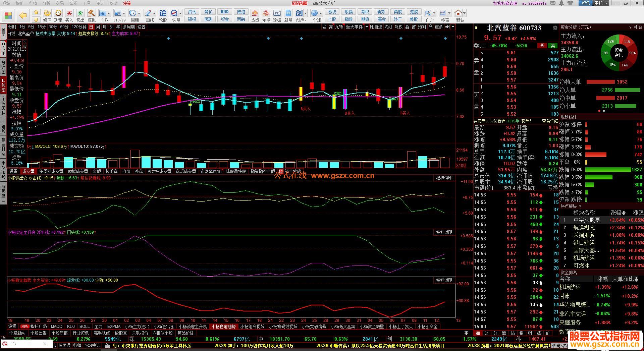
Task: Open the 自选 watchlist star icon
Action: (103, 13)
